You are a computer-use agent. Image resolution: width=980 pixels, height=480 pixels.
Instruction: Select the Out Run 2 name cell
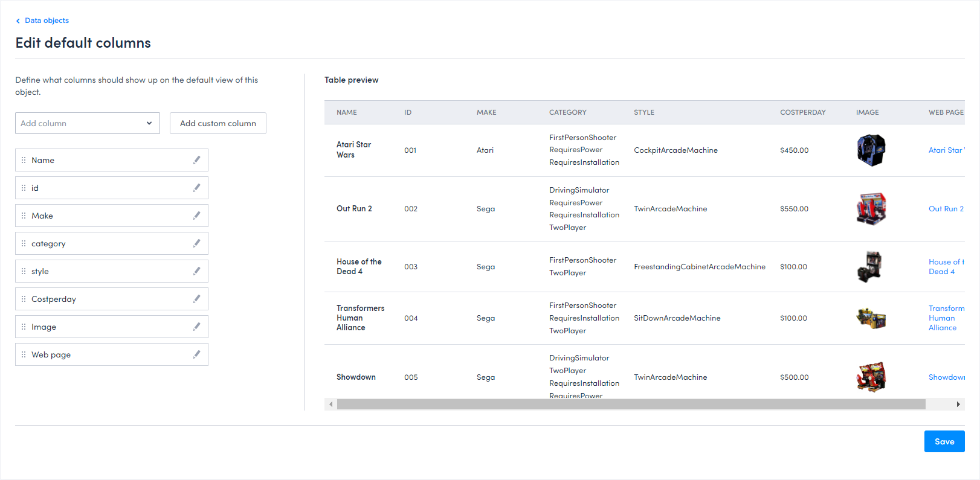pyautogui.click(x=354, y=209)
